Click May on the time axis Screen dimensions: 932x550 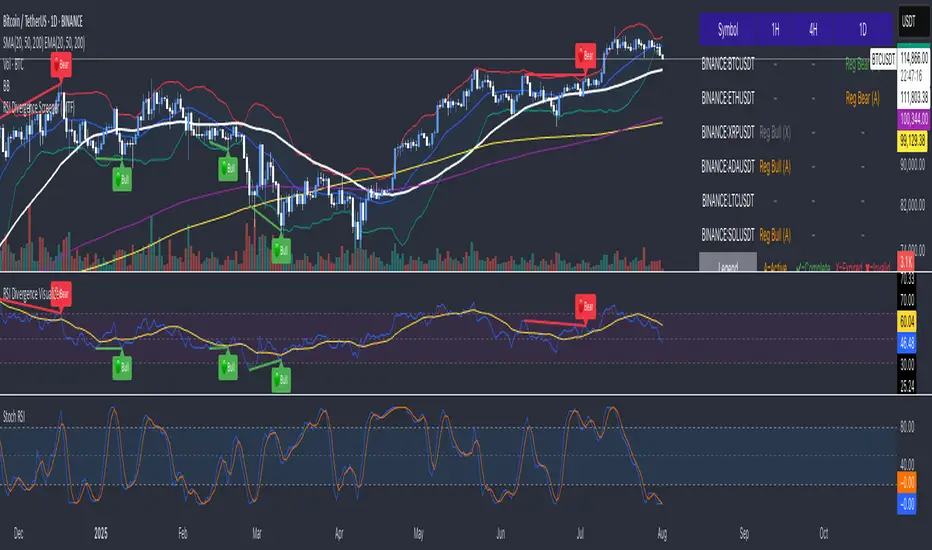[418, 533]
